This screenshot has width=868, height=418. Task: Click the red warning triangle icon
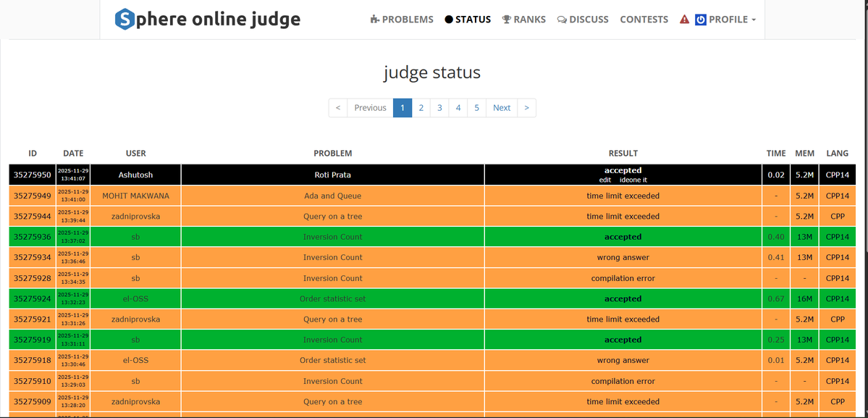point(685,20)
